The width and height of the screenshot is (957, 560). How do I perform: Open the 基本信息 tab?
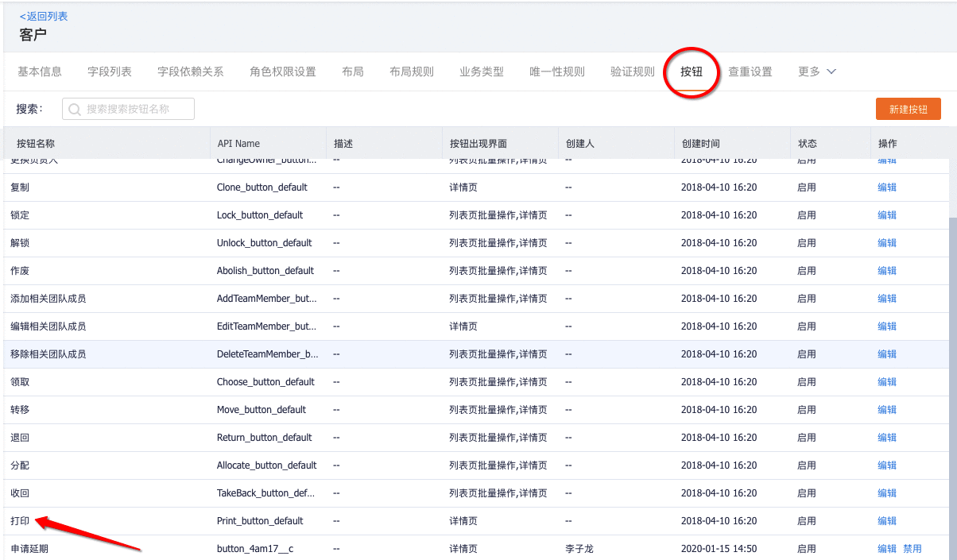tap(40, 71)
